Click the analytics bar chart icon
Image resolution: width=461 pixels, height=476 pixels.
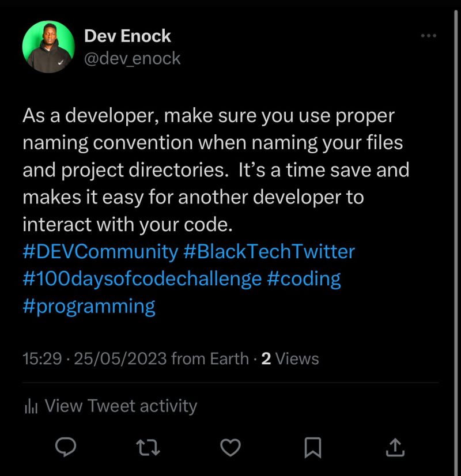point(31,406)
